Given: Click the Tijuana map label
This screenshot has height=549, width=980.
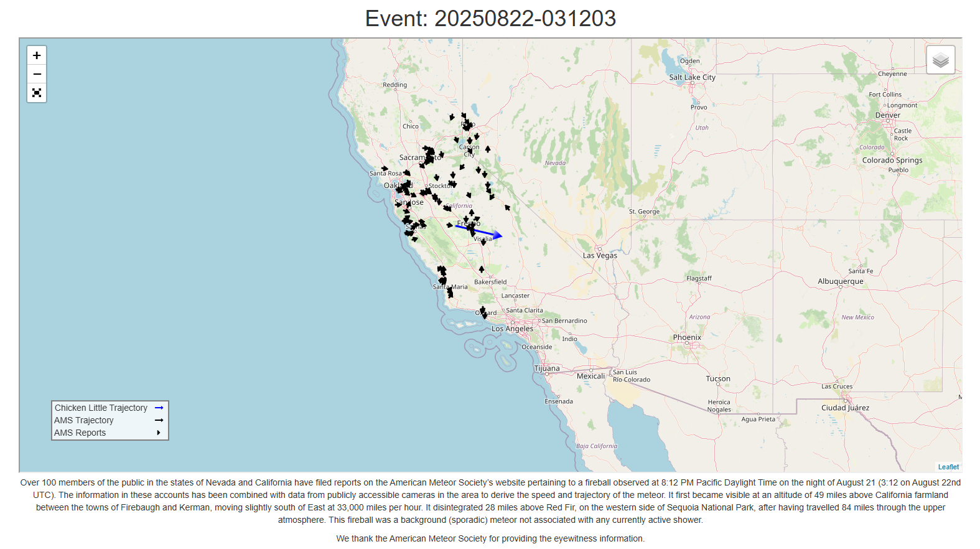Looking at the screenshot, I should (547, 368).
